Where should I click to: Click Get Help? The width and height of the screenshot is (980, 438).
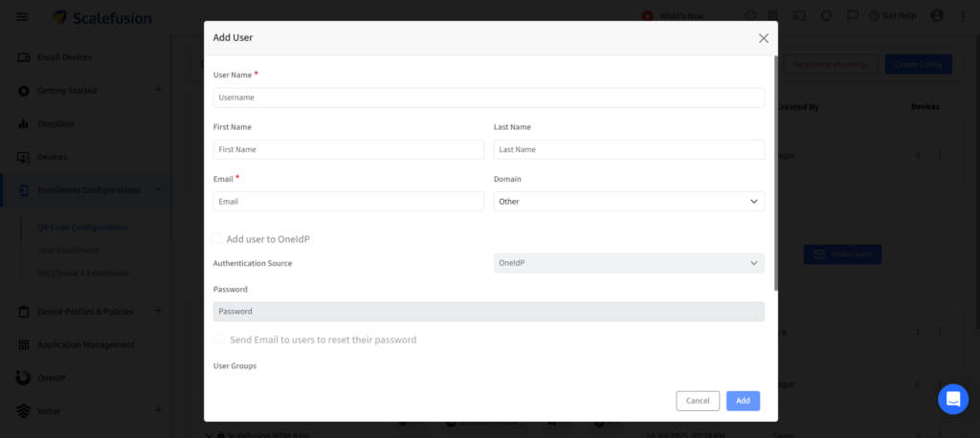click(x=893, y=15)
